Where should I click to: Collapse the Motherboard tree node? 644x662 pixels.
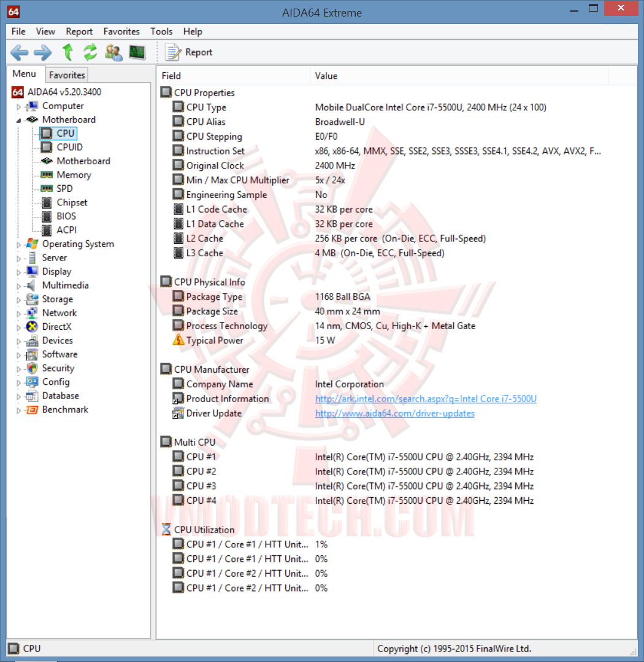18,121
